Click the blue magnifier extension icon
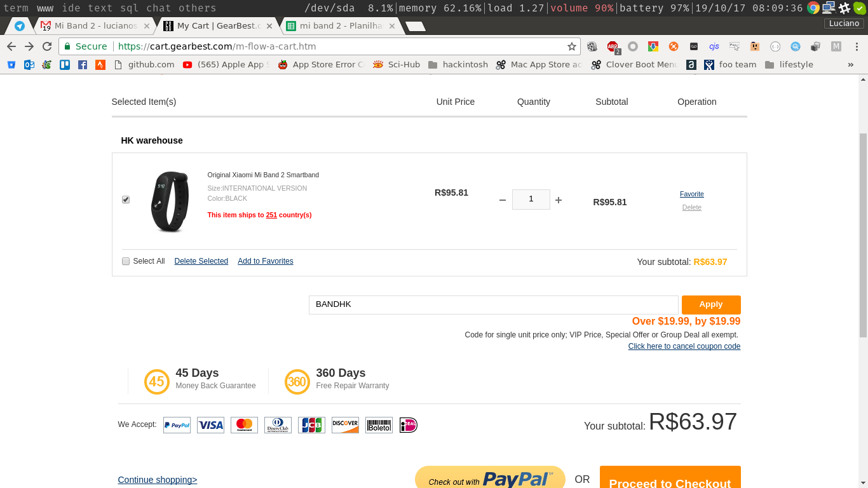The width and height of the screenshot is (868, 488). 796,46
